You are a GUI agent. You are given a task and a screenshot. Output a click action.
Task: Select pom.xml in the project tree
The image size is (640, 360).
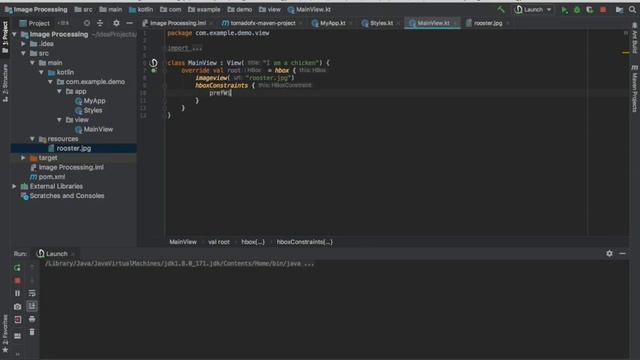click(51, 177)
